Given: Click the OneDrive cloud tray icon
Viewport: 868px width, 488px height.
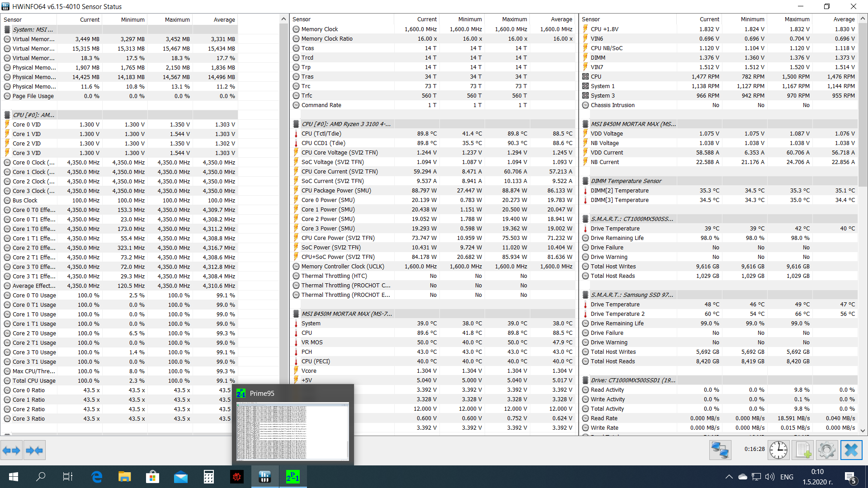Looking at the screenshot, I should [x=743, y=477].
